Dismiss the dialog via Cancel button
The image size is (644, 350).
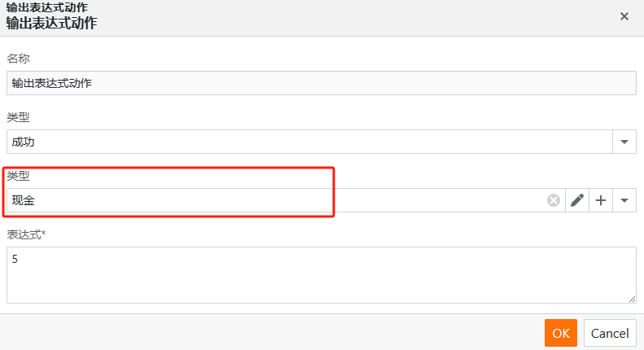610,333
